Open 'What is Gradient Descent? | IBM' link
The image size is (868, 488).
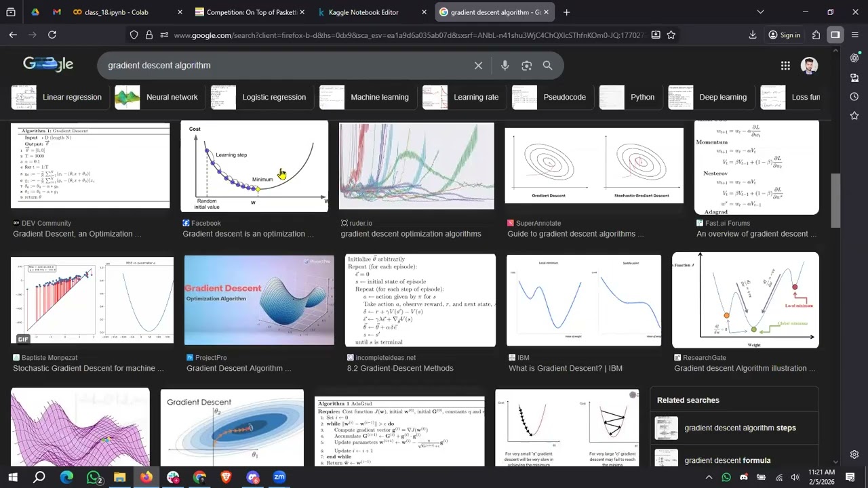click(x=566, y=368)
